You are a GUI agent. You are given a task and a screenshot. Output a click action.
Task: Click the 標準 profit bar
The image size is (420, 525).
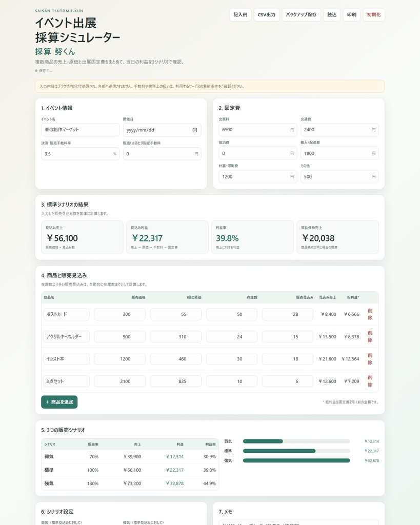(296, 451)
